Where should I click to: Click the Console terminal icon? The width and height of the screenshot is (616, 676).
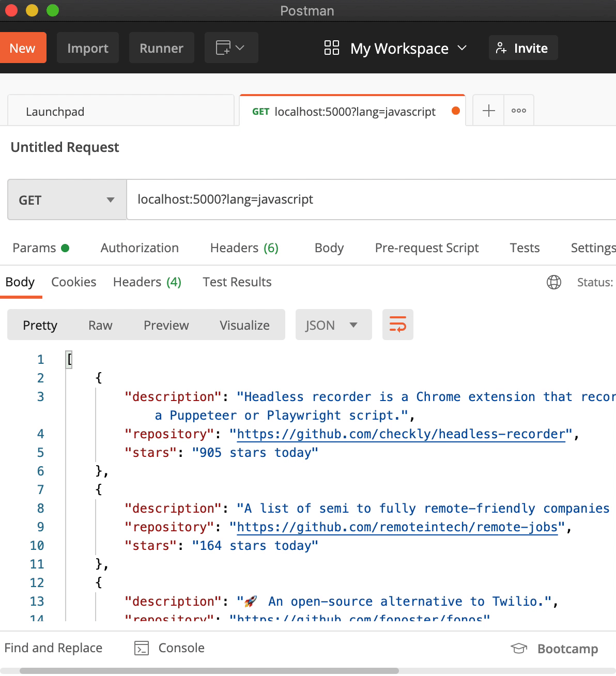tap(142, 648)
